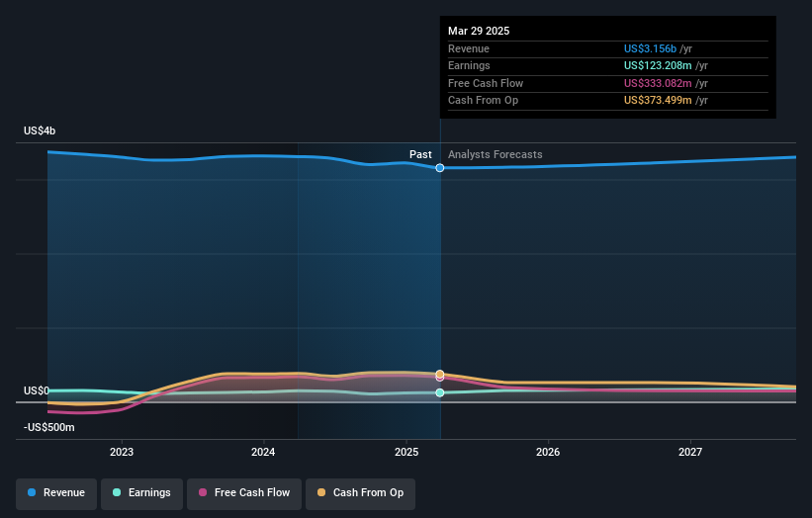
Task: Click the Analysts Forecasts label
Action: 496,154
